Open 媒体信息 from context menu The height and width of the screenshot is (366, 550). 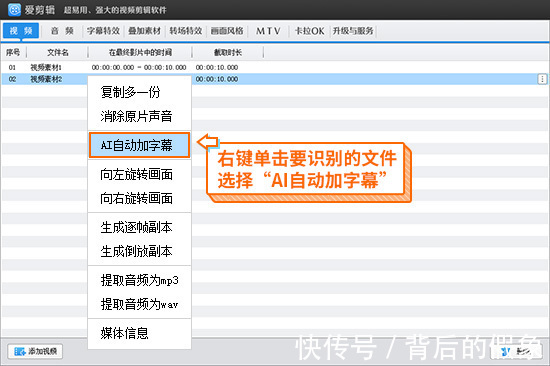pos(139,333)
